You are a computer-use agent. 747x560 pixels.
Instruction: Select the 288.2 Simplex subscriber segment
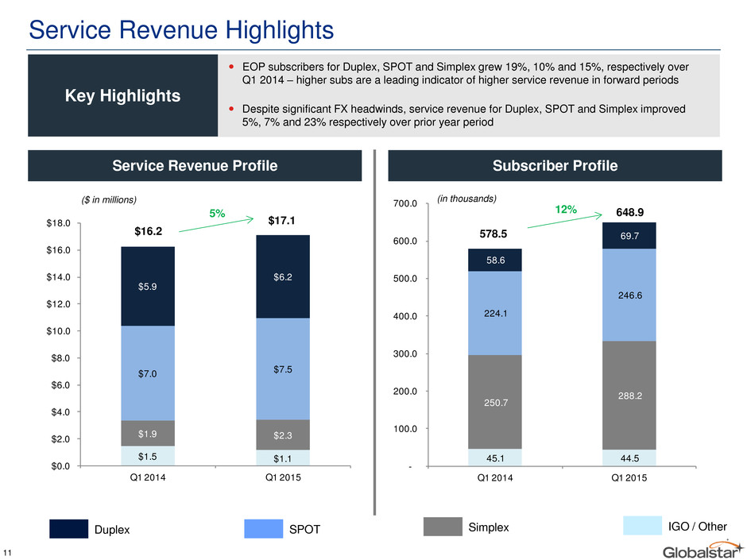pos(629,396)
